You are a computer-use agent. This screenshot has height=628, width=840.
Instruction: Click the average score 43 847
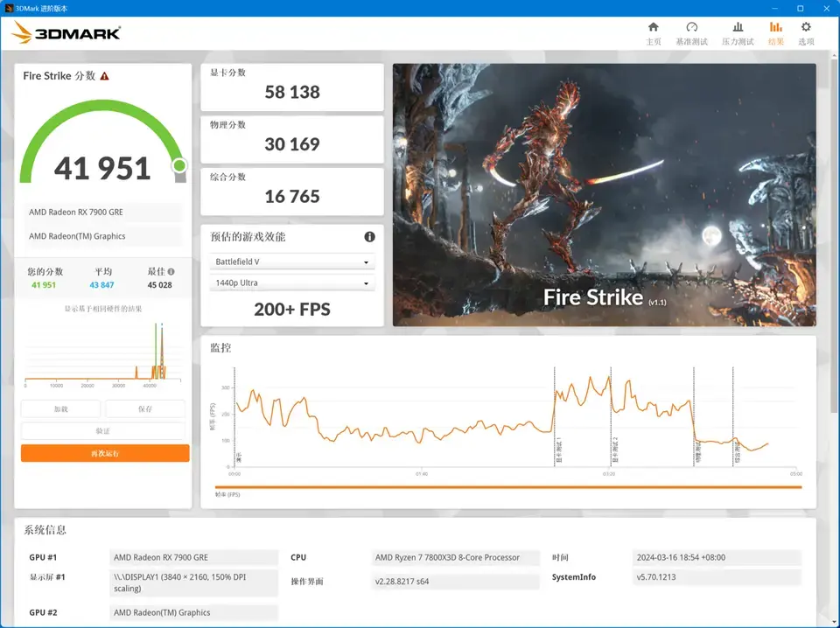[x=101, y=285]
